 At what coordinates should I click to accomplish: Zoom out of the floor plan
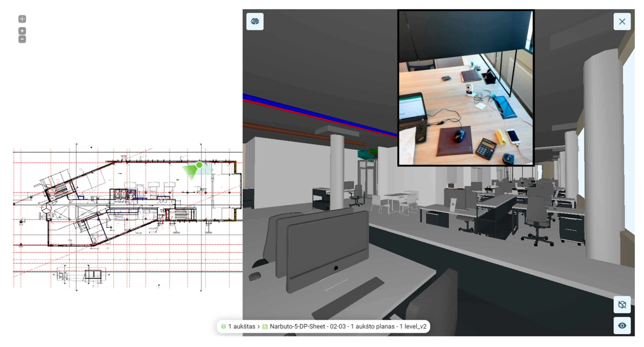(22, 39)
